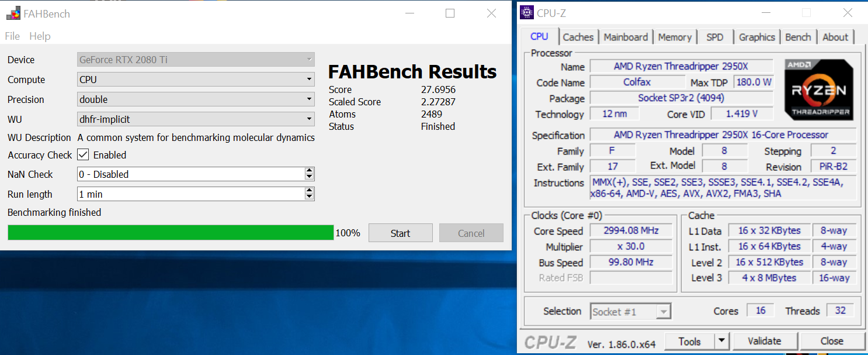Click the Close button in CPU-Z
The width and height of the screenshot is (868, 355).
pos(832,341)
